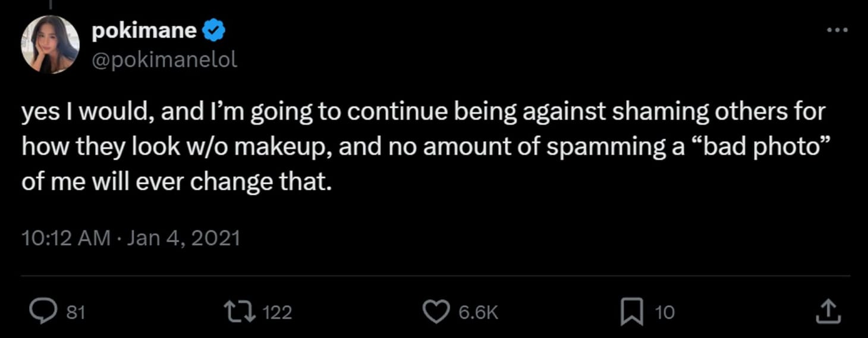Open pokimane's profile picture

coord(50,44)
